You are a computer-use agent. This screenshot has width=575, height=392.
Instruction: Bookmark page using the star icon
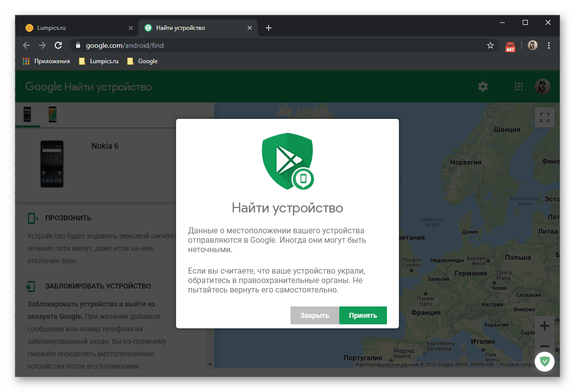pos(490,45)
